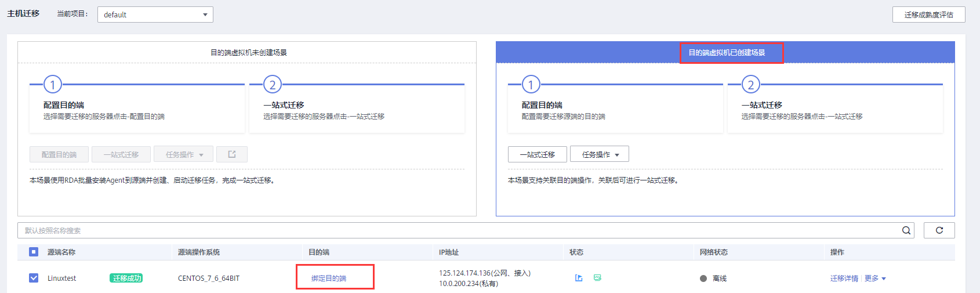Open the current project default dropdown
Screen dimensions: 980x293
tap(155, 15)
